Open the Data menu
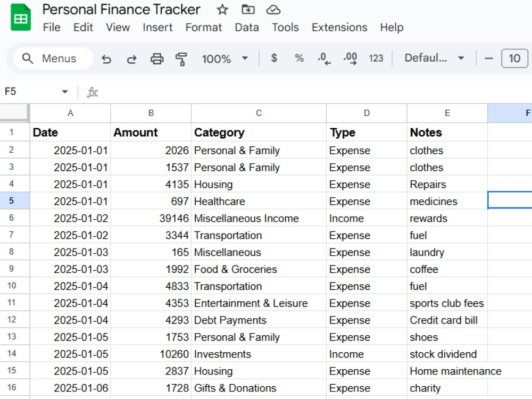 247,28
